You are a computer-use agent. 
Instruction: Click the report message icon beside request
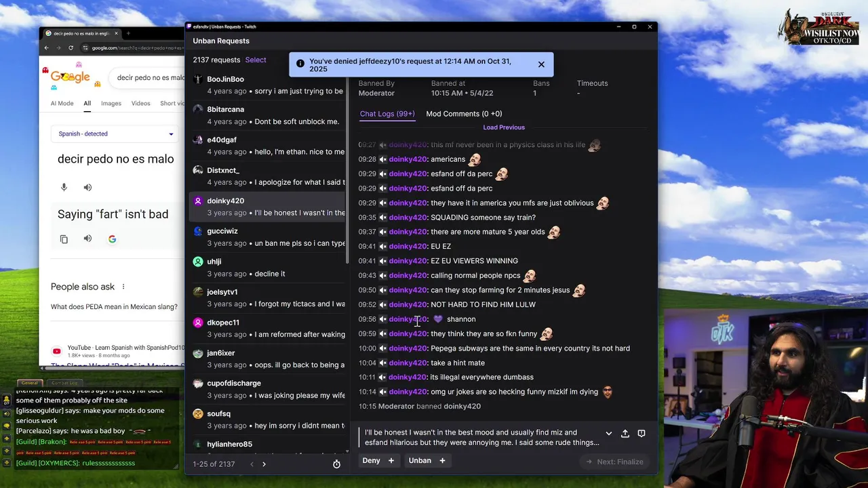pos(642,434)
